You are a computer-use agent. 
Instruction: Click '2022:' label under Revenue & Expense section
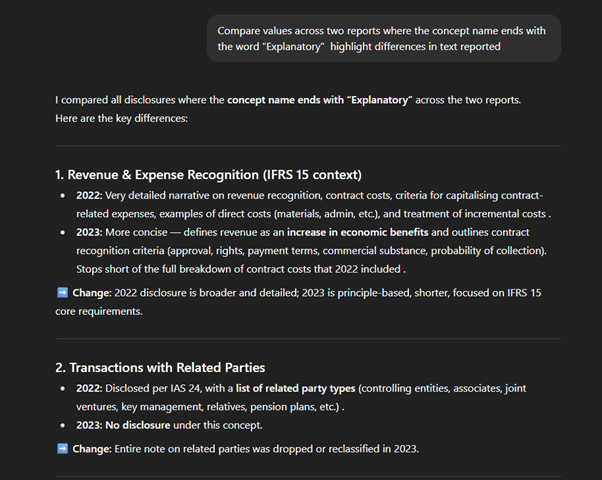coord(91,194)
